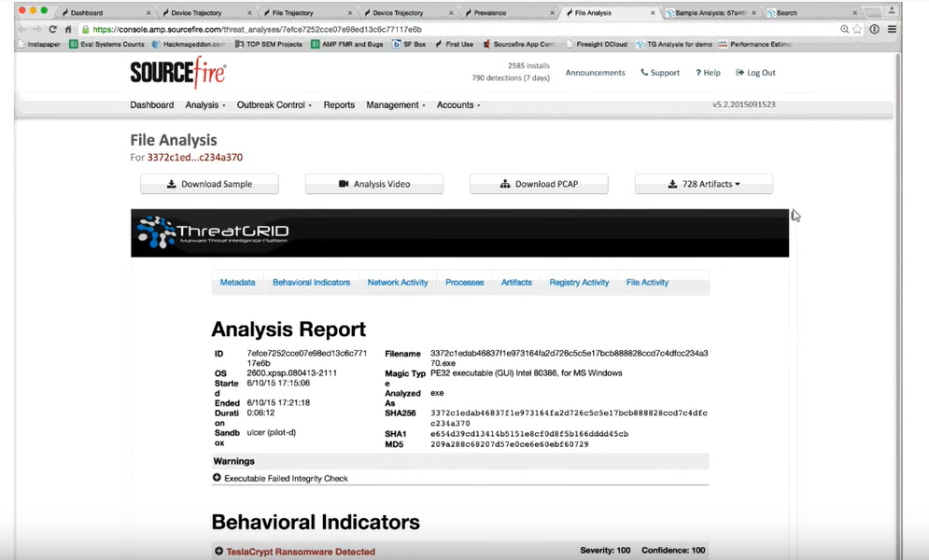The image size is (929, 560).
Task: Reload the page with the refresh icon
Action: tap(52, 29)
